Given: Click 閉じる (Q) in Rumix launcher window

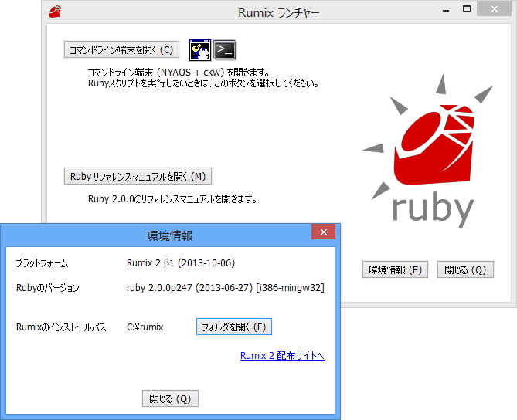Looking at the screenshot, I should tap(465, 269).
